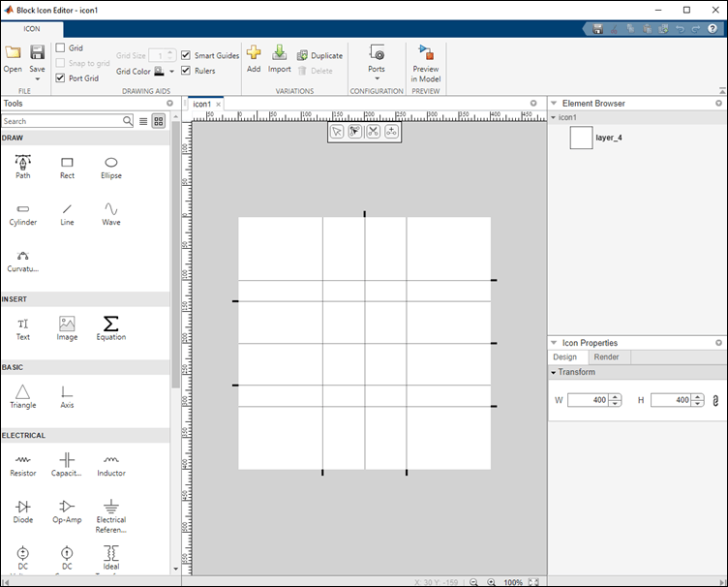The height and width of the screenshot is (587, 728).
Task: Add a Triangle shape
Action: point(23,397)
